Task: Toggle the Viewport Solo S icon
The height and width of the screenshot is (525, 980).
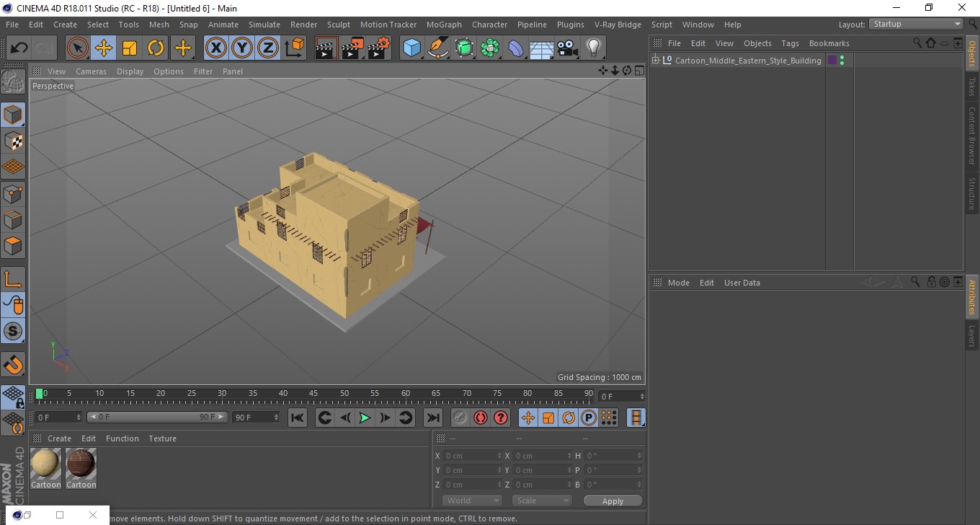Action: (x=13, y=331)
